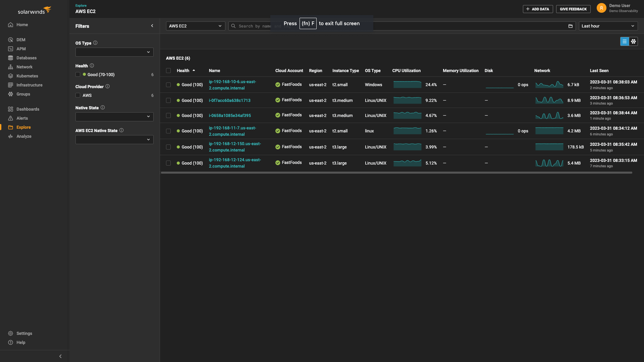The image size is (644, 362).
Task: Click the ADD DATA button
Action: coord(538,9)
